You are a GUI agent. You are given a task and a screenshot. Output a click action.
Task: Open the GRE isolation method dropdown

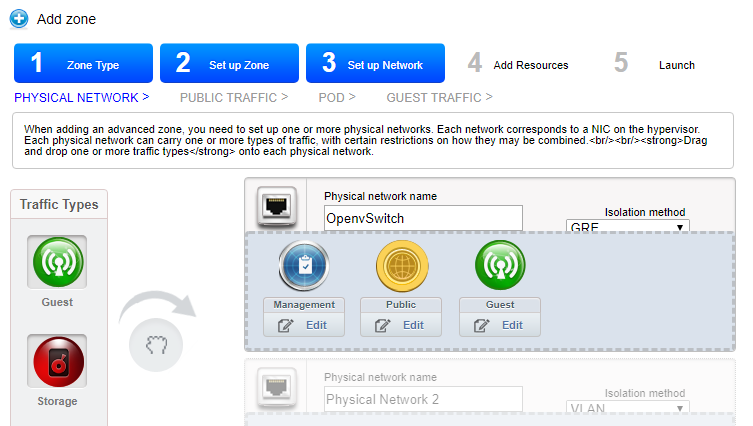(x=627, y=228)
